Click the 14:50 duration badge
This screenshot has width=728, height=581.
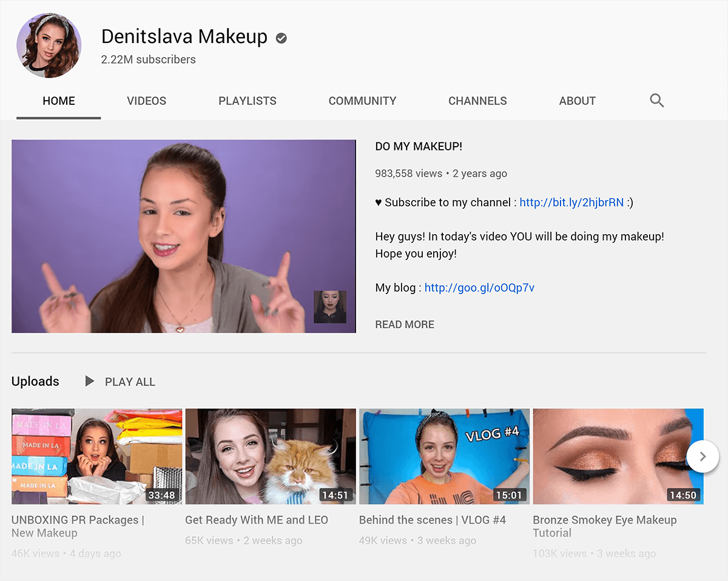(683, 495)
